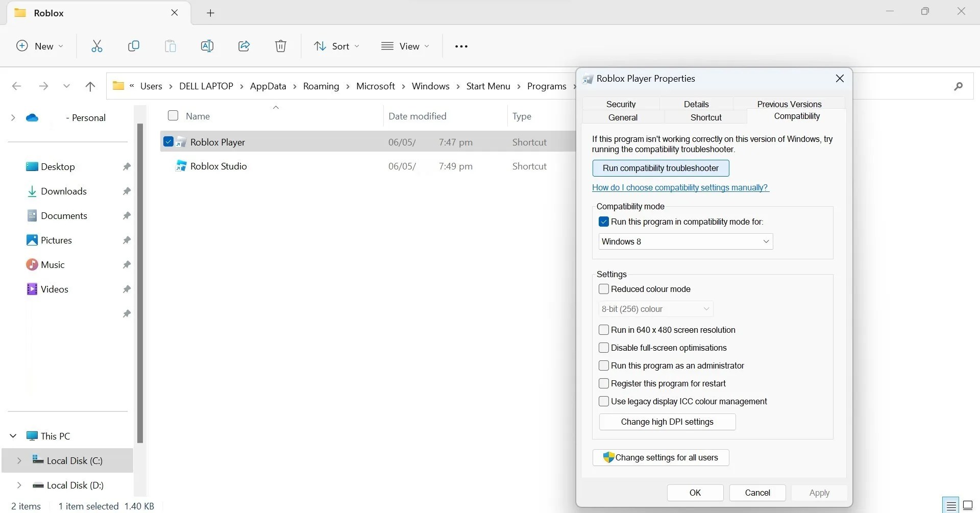Viewport: 980px width, 513px height.
Task: Click Cancel in the properties dialog
Action: pyautogui.click(x=757, y=493)
